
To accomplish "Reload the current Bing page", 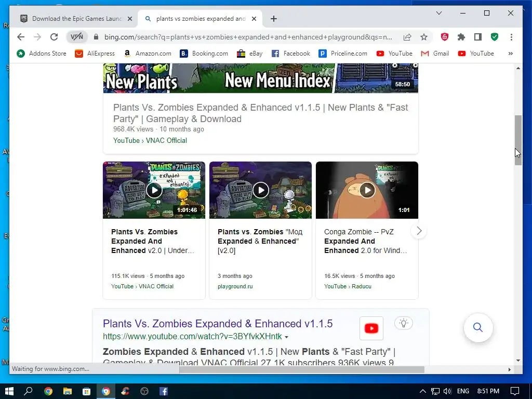I will point(54,37).
